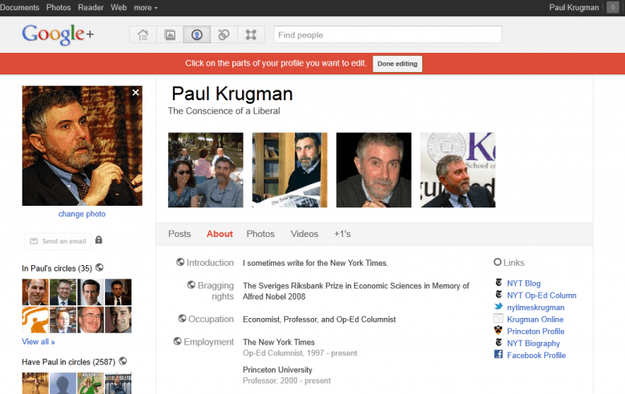The image size is (625, 394).
Task: Expand the more dropdown in top bar
Action: pos(145,8)
